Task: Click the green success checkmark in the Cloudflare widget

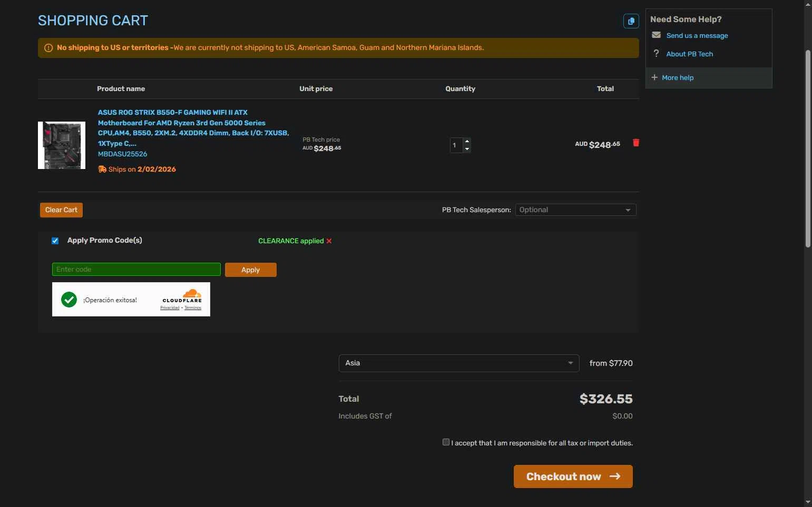Action: click(69, 300)
